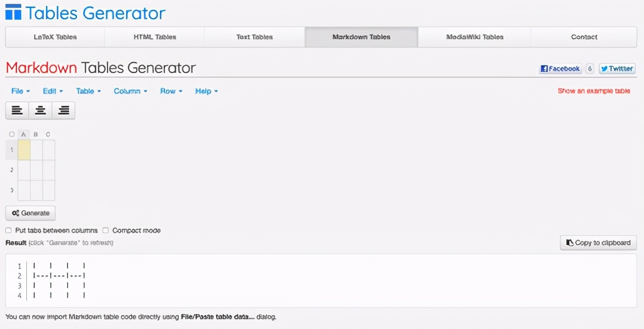Image resolution: width=644 pixels, height=329 pixels.
Task: Toggle the Compact mode checkbox
Action: click(x=105, y=230)
